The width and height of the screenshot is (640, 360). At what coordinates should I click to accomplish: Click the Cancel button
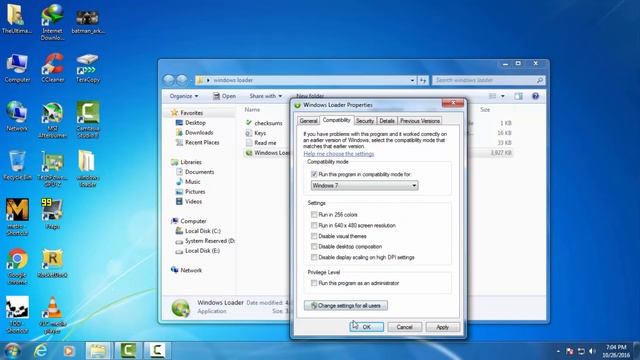404,327
